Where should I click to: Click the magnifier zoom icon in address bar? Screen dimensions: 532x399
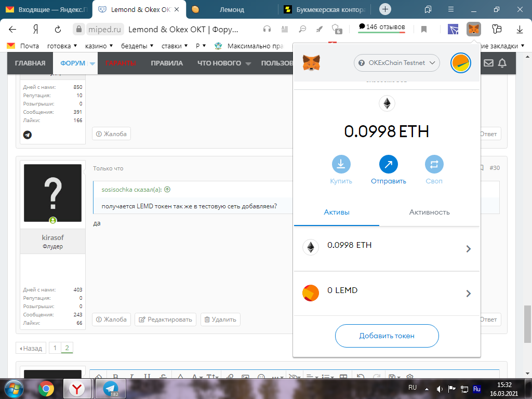click(302, 29)
